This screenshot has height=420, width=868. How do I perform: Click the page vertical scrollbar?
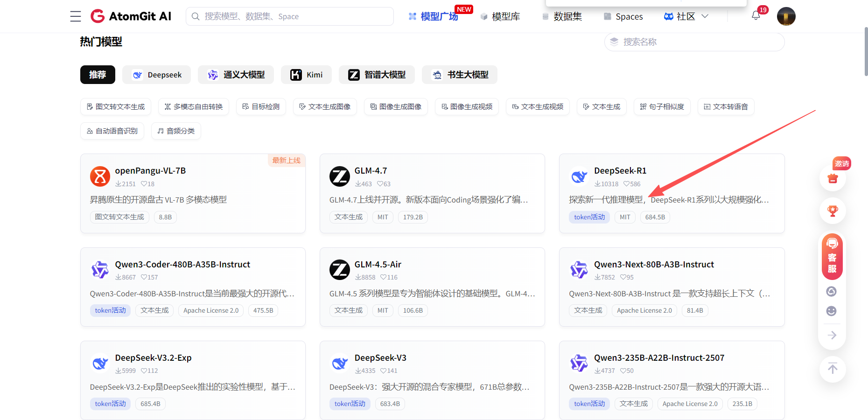(866, 51)
